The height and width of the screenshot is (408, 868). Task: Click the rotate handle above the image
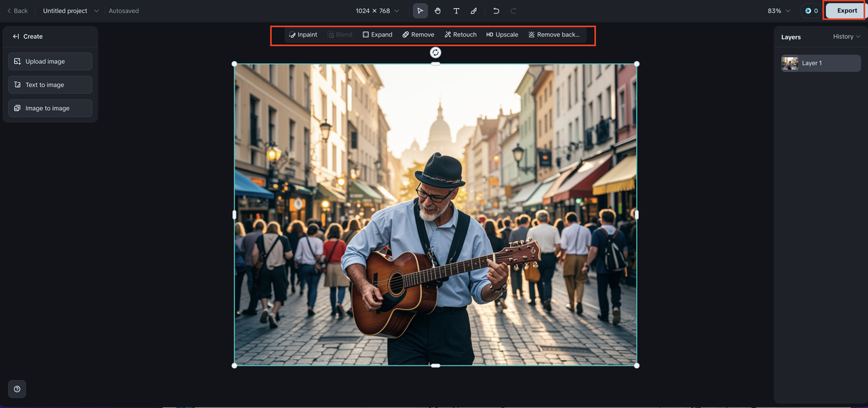[x=435, y=52]
